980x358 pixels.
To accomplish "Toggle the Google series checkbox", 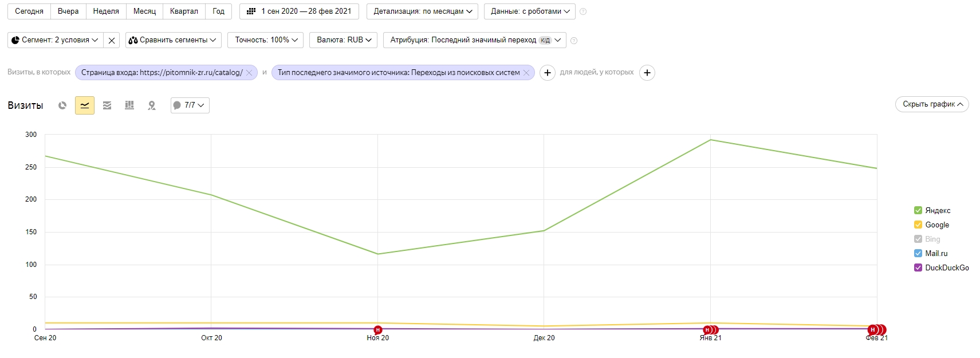I will [918, 225].
